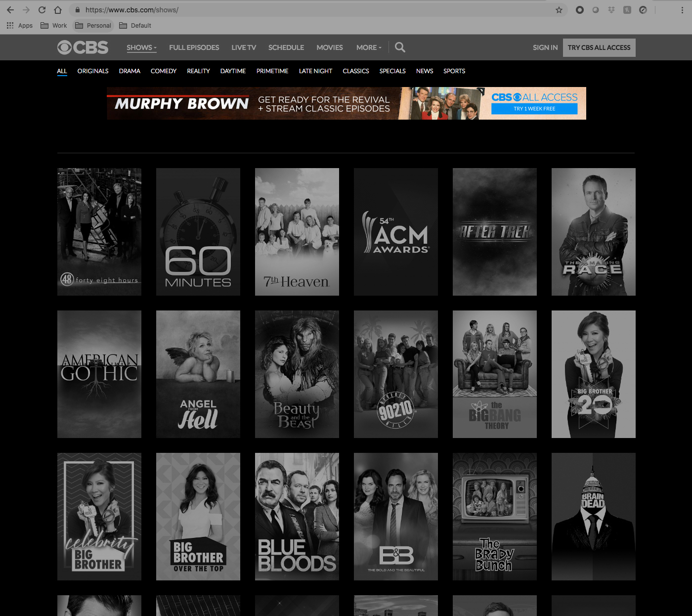Expand the SHOWS dropdown menu
Viewport: 692px width, 616px height.
(141, 47)
